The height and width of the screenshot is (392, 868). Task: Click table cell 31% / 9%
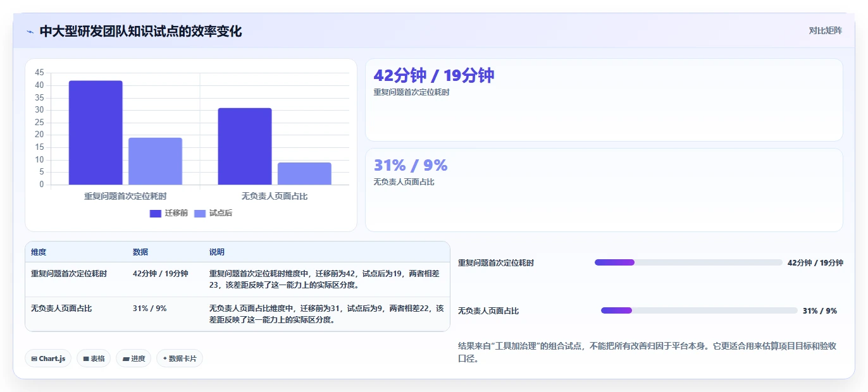pyautogui.click(x=150, y=308)
